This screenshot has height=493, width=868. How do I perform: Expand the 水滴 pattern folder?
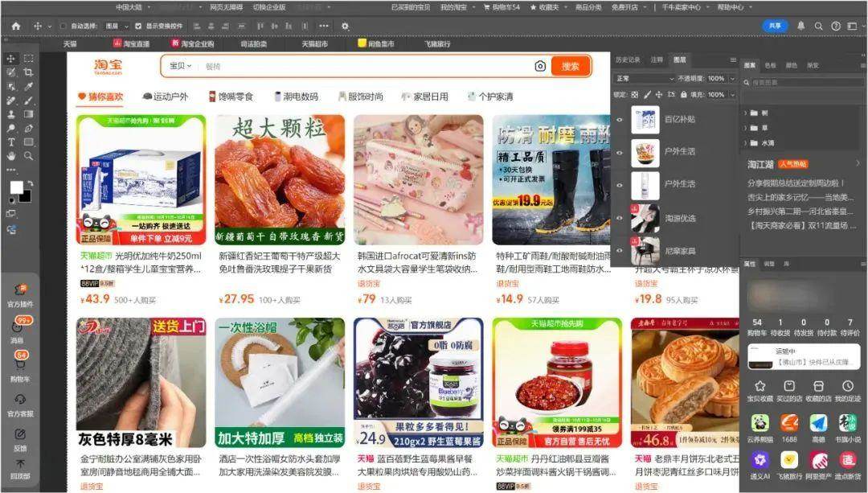coord(746,143)
